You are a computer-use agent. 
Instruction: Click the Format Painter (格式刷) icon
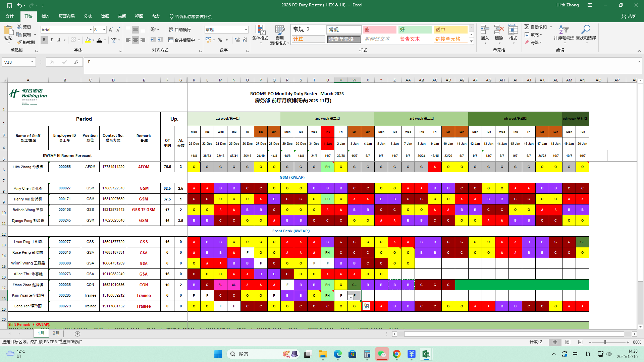pos(19,42)
